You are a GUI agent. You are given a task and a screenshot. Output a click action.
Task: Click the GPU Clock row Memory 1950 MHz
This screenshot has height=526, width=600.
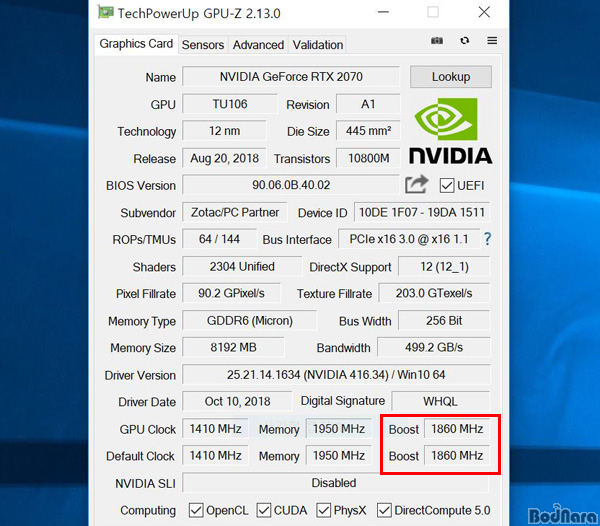point(339,428)
